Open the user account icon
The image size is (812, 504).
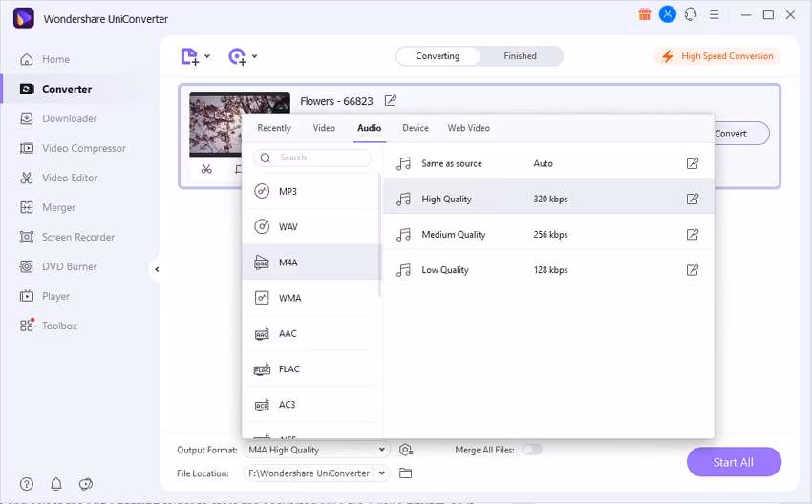(x=668, y=14)
